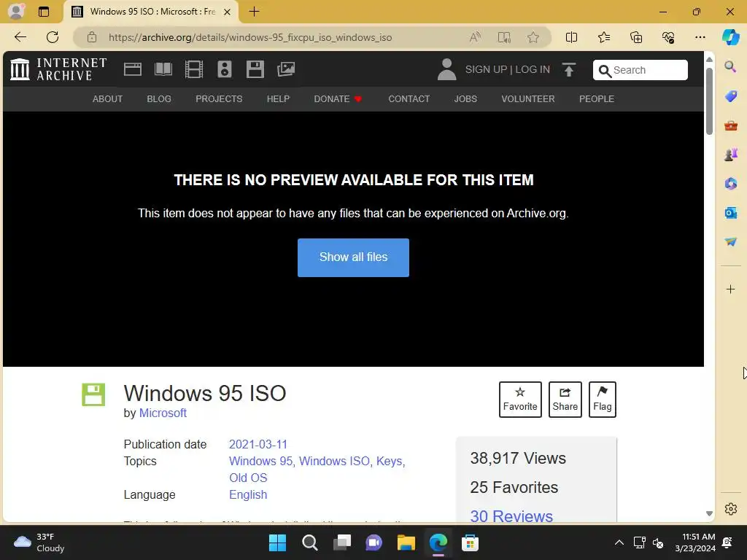Open Browser essentials heart icon
The width and height of the screenshot is (747, 560).
(x=668, y=37)
